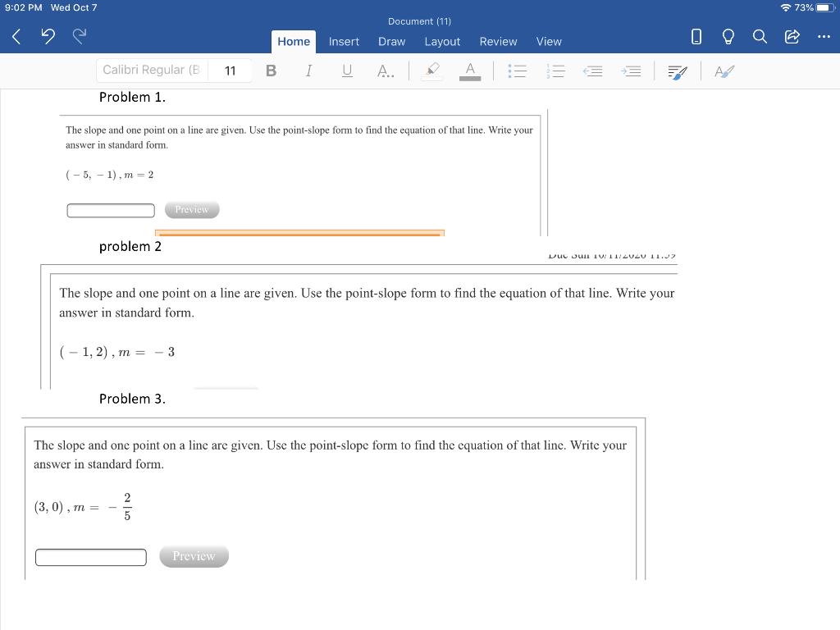Undo the last action

48,36
